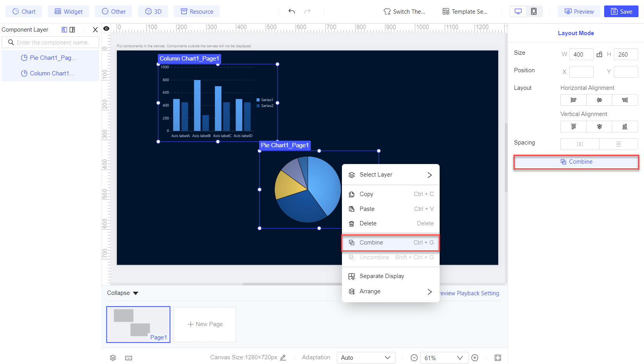Align components to the top vertically
The width and height of the screenshot is (644, 364).
click(x=573, y=127)
